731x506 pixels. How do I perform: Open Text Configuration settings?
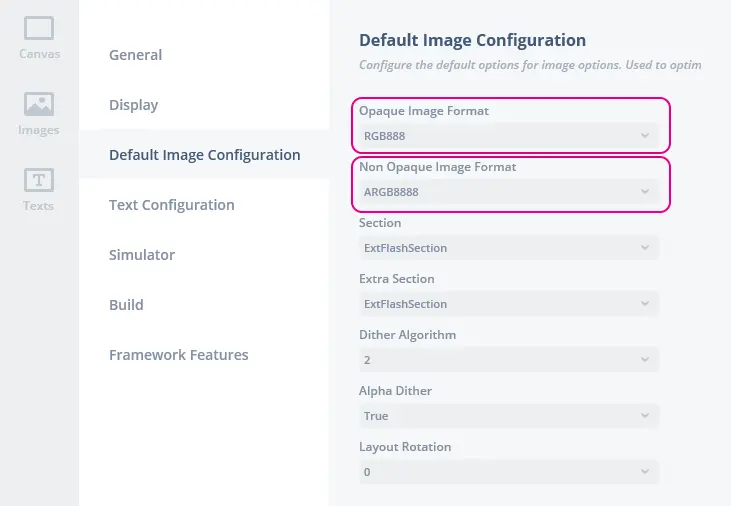[x=171, y=205]
